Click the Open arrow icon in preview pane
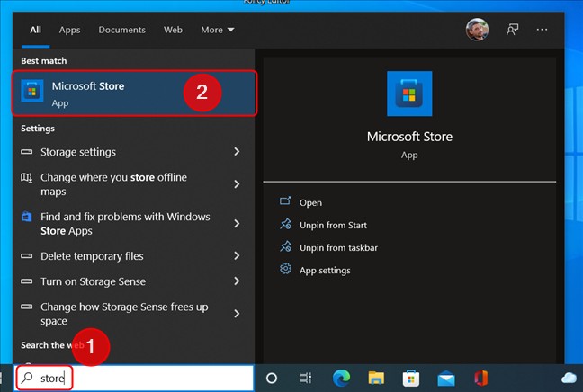 [x=285, y=201]
